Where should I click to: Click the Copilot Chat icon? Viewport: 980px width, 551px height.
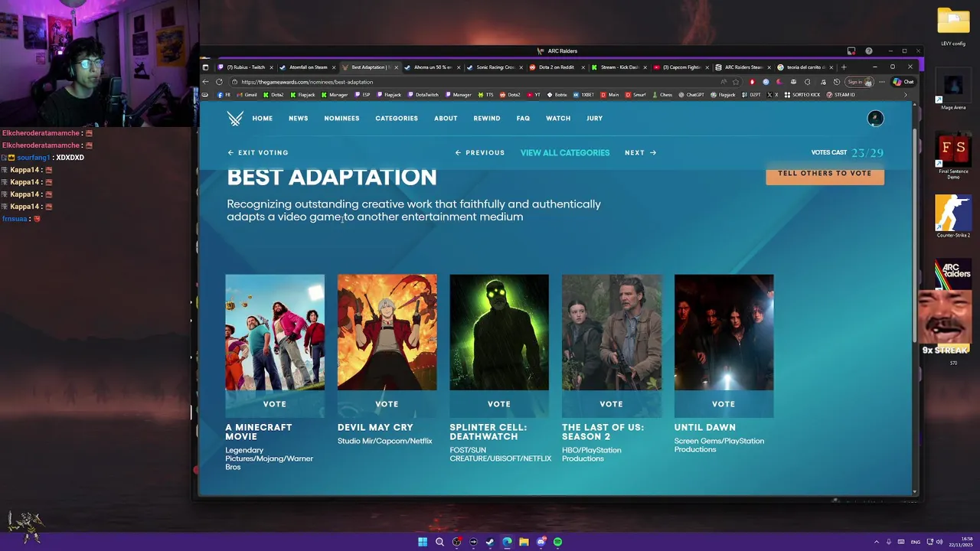tap(903, 82)
